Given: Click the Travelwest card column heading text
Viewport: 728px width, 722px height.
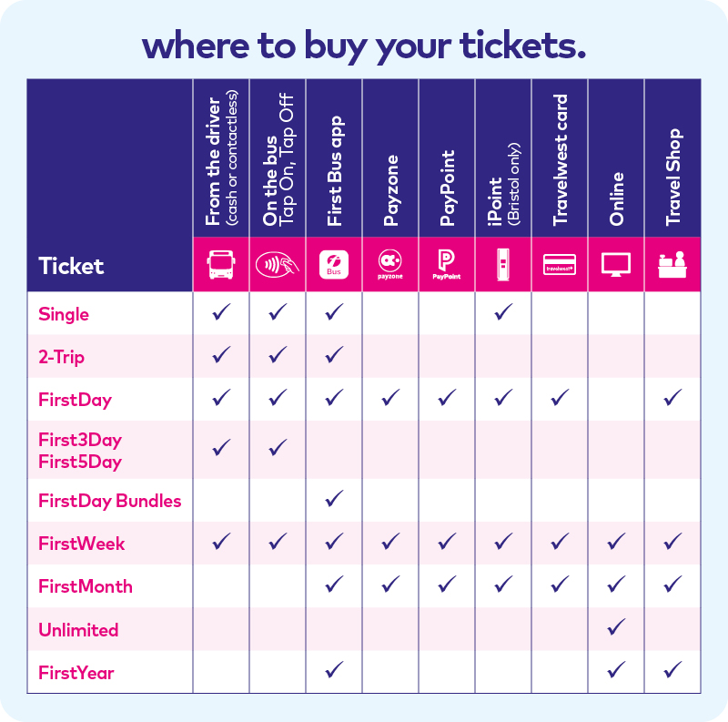Looking at the screenshot, I should point(561,160).
